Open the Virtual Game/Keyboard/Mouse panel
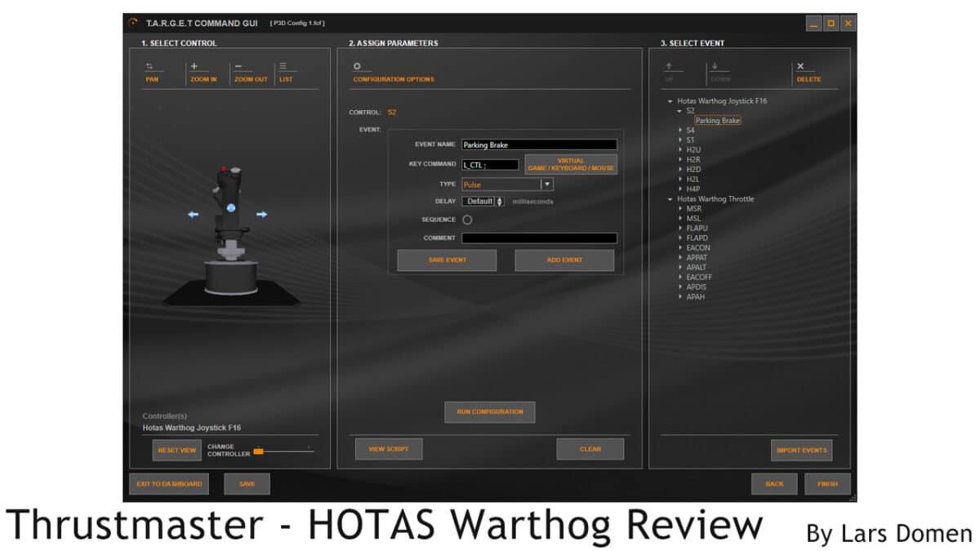This screenshot has height=551, width=980. (x=571, y=163)
